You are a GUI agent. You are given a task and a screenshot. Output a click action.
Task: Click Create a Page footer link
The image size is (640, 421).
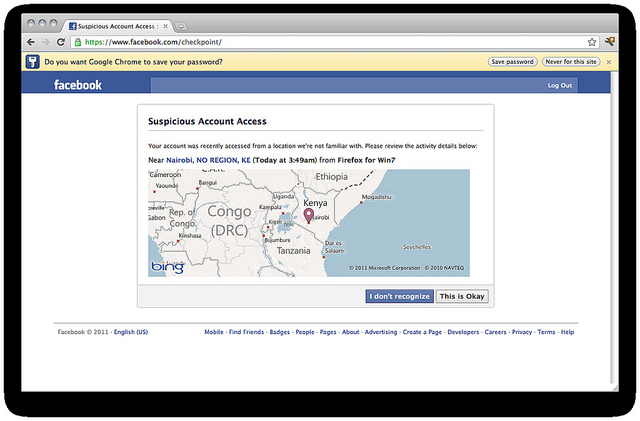point(422,332)
